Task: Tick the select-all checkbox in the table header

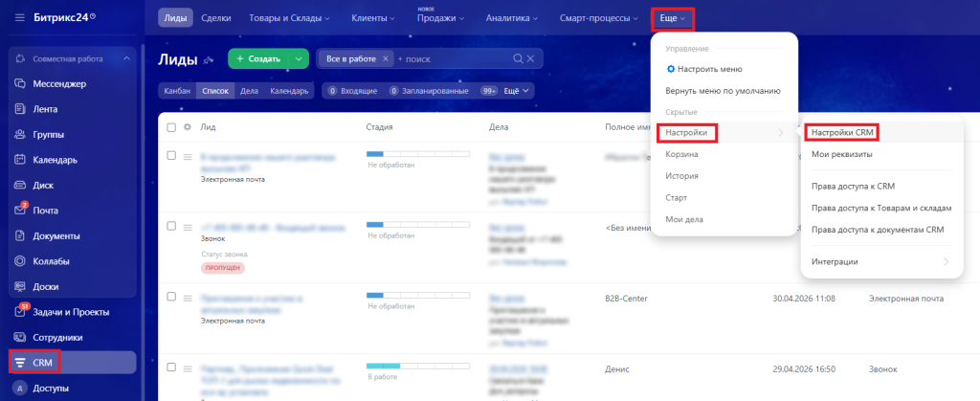Action: [x=171, y=127]
